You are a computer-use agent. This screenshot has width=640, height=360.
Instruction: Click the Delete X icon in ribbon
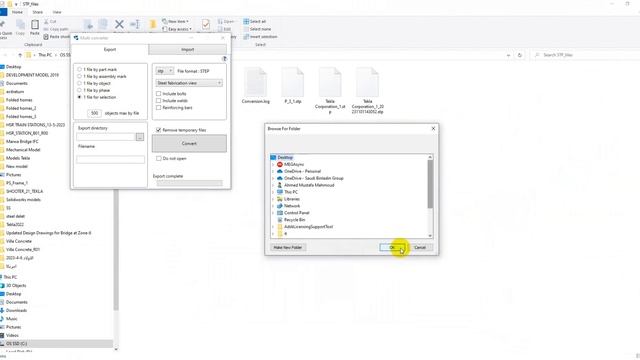[x=119, y=24]
